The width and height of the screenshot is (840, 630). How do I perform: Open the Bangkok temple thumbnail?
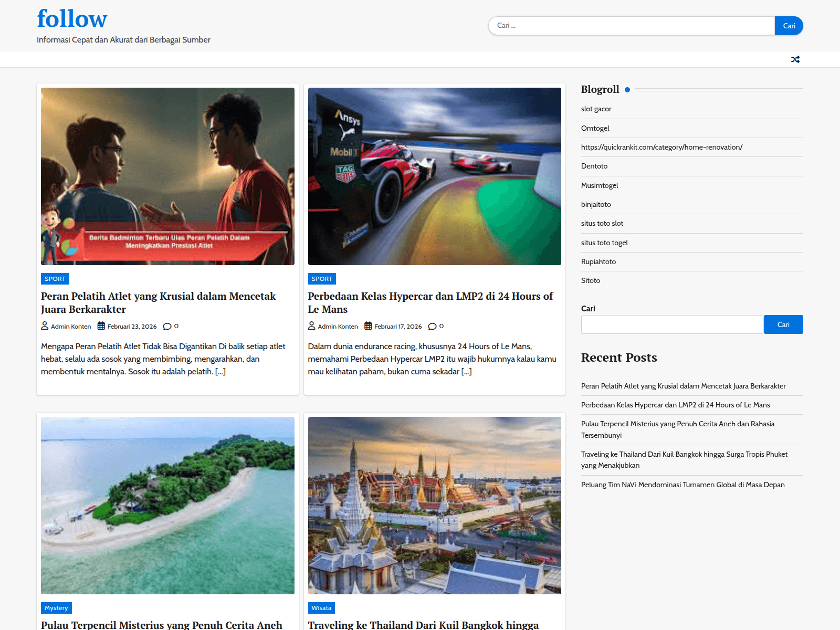(x=435, y=506)
